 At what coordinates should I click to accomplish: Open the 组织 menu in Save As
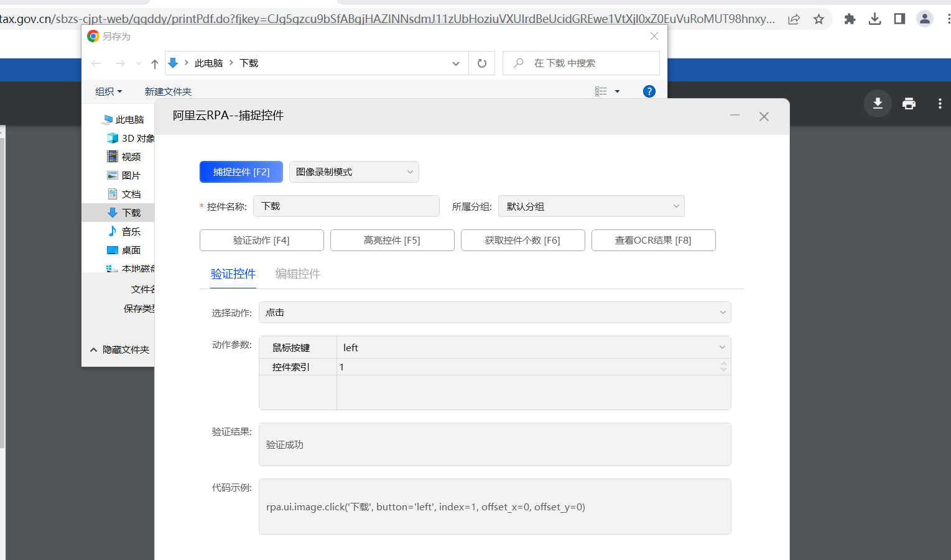[108, 91]
